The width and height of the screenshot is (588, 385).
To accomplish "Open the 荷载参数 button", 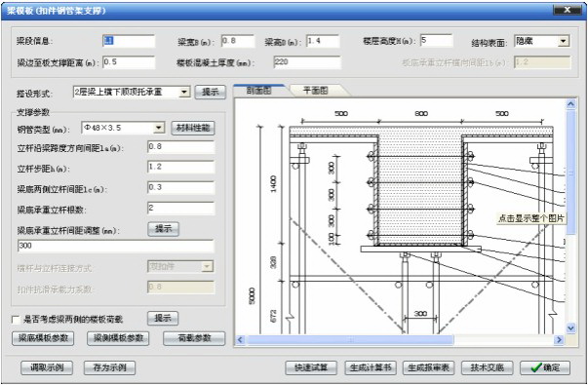I will (x=194, y=338).
